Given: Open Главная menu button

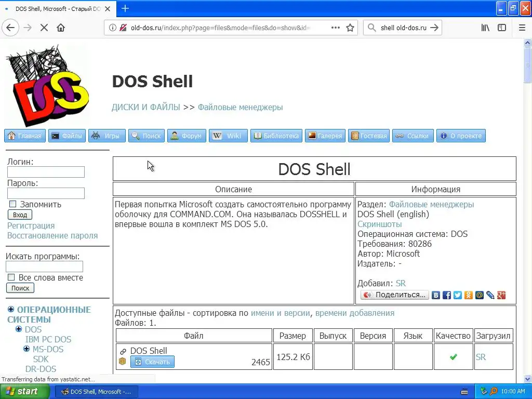Looking at the screenshot, I should (x=25, y=136).
